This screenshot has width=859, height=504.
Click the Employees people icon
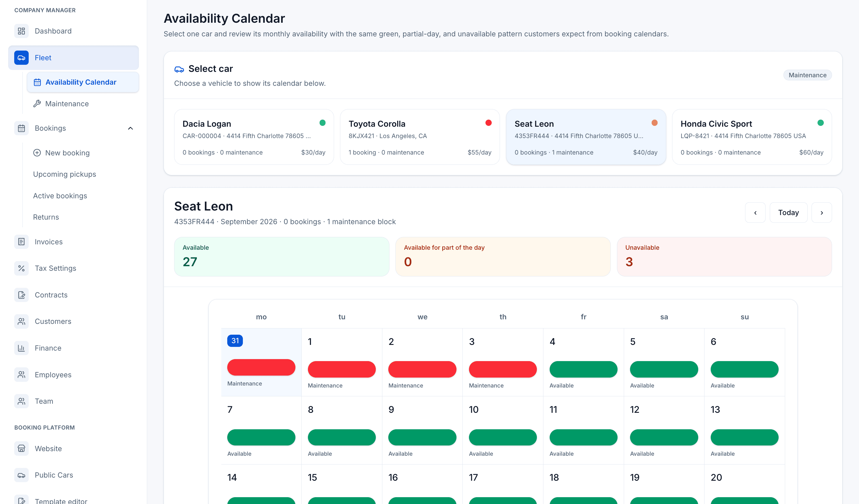point(21,374)
